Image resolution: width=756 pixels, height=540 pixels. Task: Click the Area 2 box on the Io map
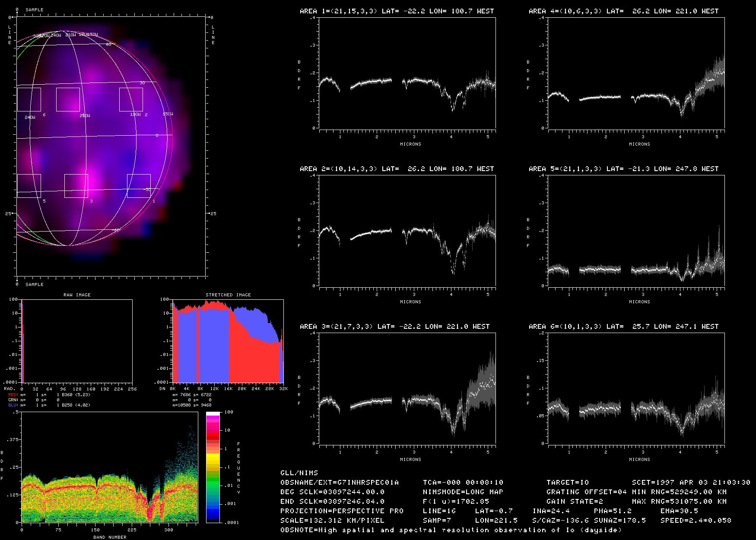(131, 99)
